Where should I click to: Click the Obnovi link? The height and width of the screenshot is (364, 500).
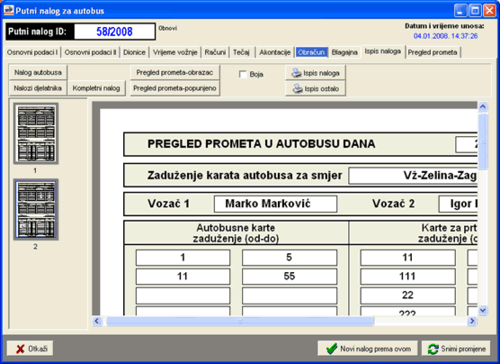click(168, 28)
